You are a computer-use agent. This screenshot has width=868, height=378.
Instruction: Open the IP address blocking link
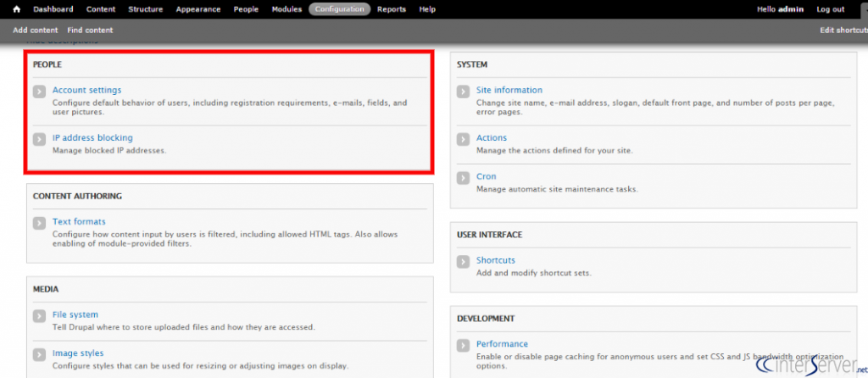pyautogui.click(x=92, y=137)
